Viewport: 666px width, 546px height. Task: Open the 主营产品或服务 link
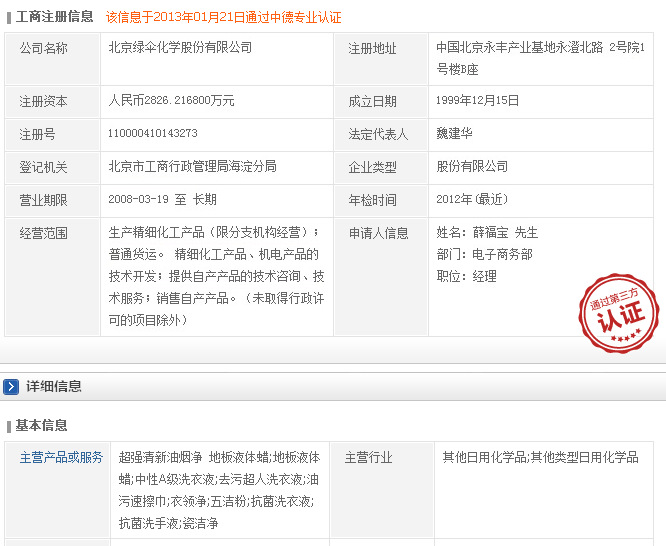point(62,457)
